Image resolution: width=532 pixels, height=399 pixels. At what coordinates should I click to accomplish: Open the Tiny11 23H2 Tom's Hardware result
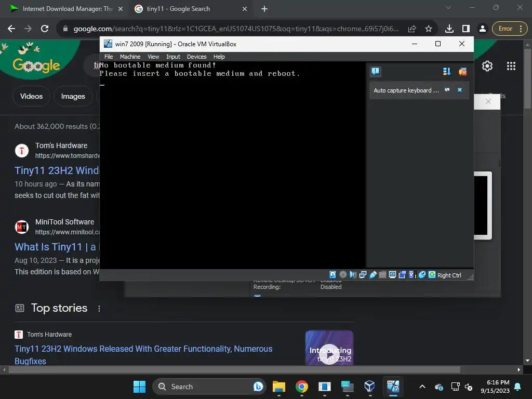click(x=57, y=170)
